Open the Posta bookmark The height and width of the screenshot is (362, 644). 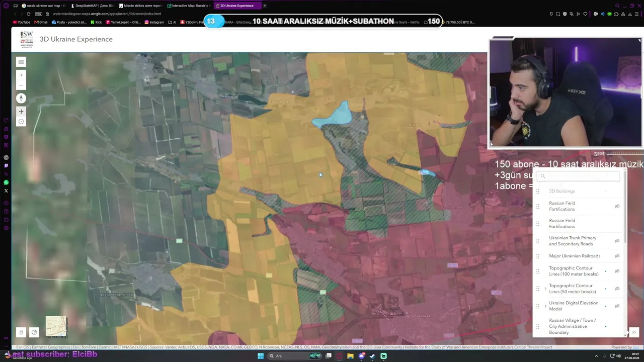(69, 22)
